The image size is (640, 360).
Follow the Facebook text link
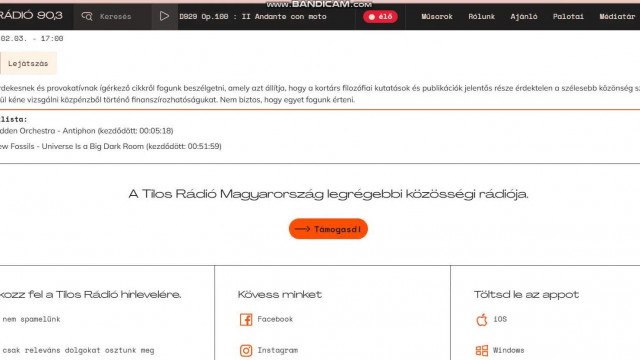(275, 319)
